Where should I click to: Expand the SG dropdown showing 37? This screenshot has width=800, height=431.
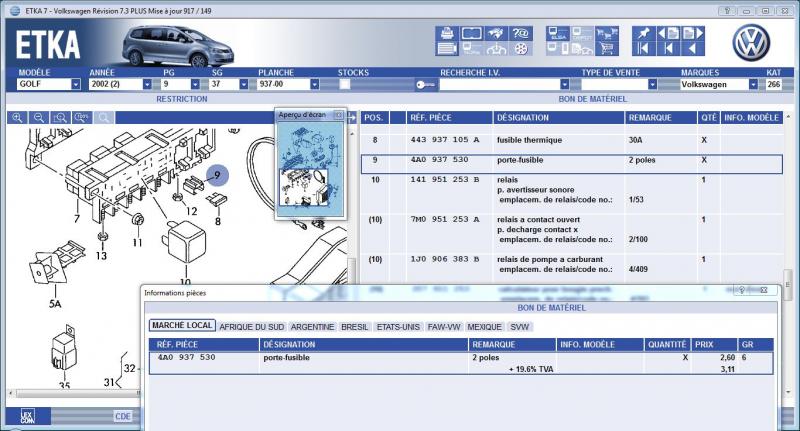pyautogui.click(x=243, y=84)
